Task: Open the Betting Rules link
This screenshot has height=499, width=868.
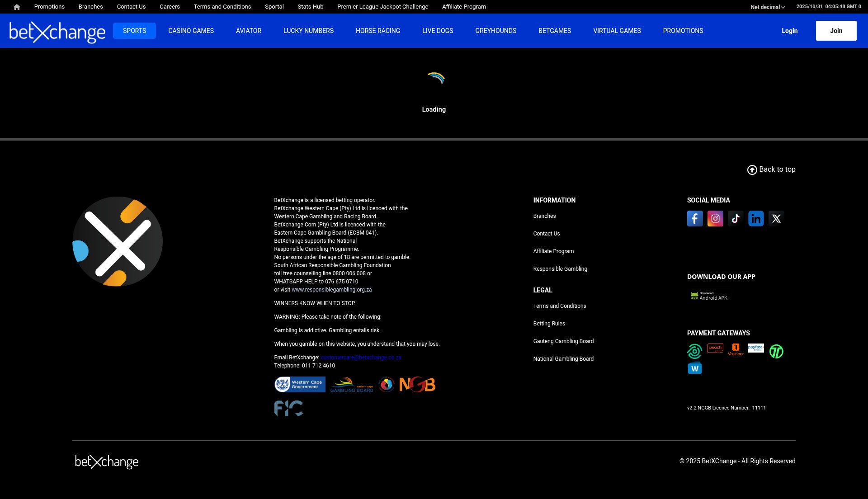Action: 549,324
